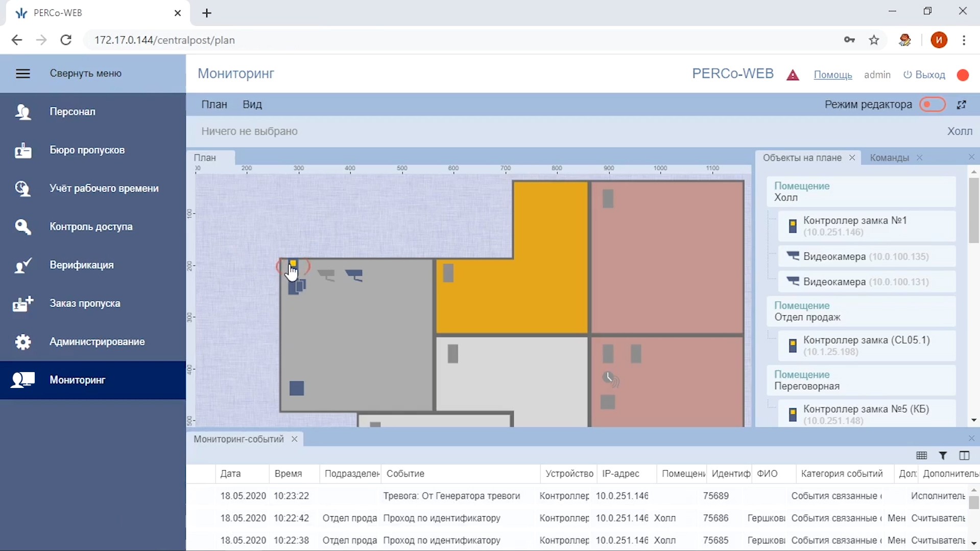Sort by the Дата column header
The height and width of the screenshot is (551, 980).
[242, 474]
